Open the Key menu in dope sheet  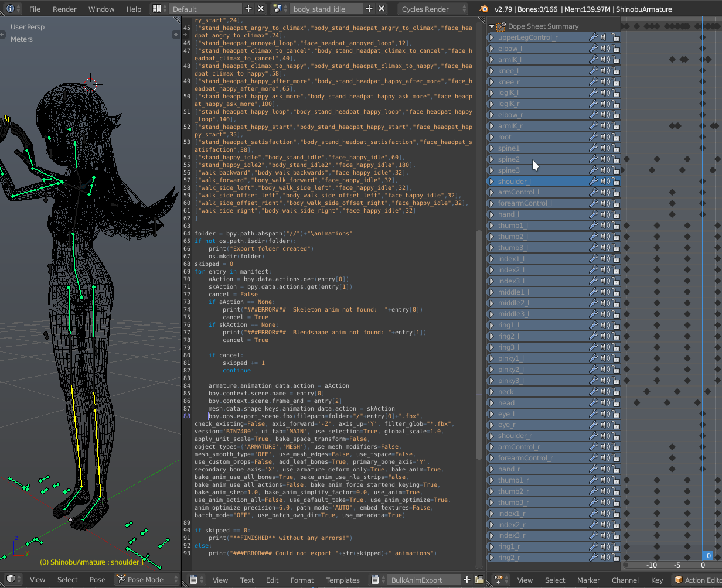tap(657, 580)
